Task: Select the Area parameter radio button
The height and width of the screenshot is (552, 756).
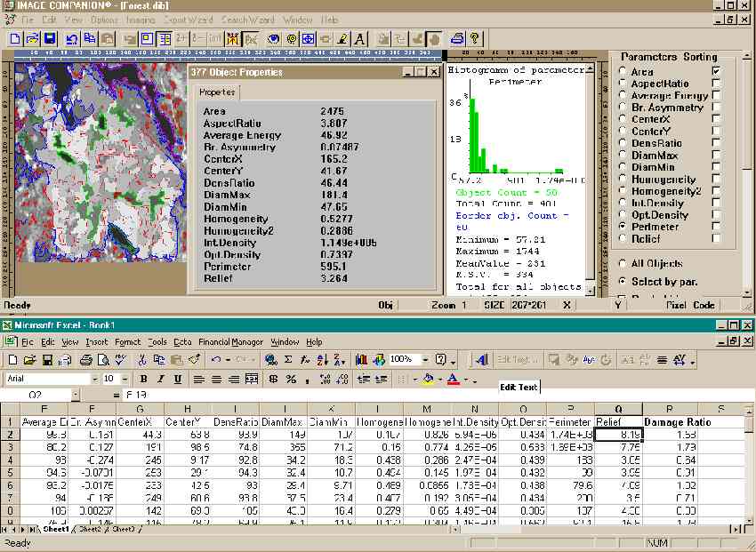Action: (623, 72)
